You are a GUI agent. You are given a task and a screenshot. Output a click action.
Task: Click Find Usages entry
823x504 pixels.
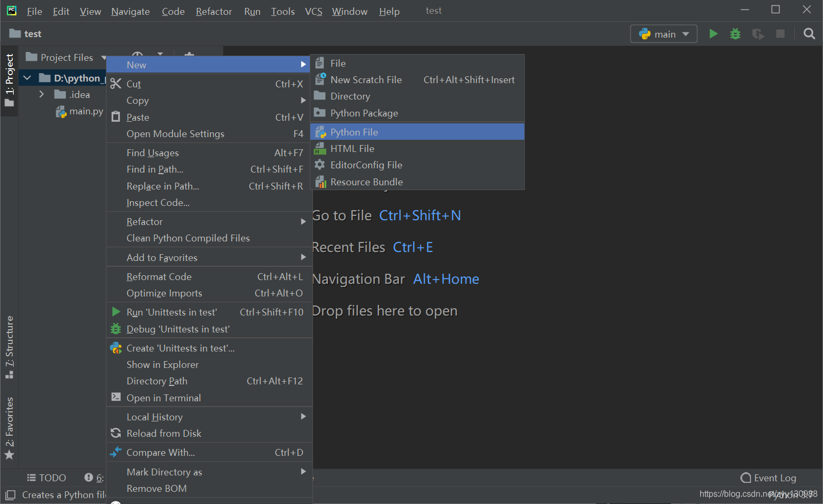click(x=209, y=153)
